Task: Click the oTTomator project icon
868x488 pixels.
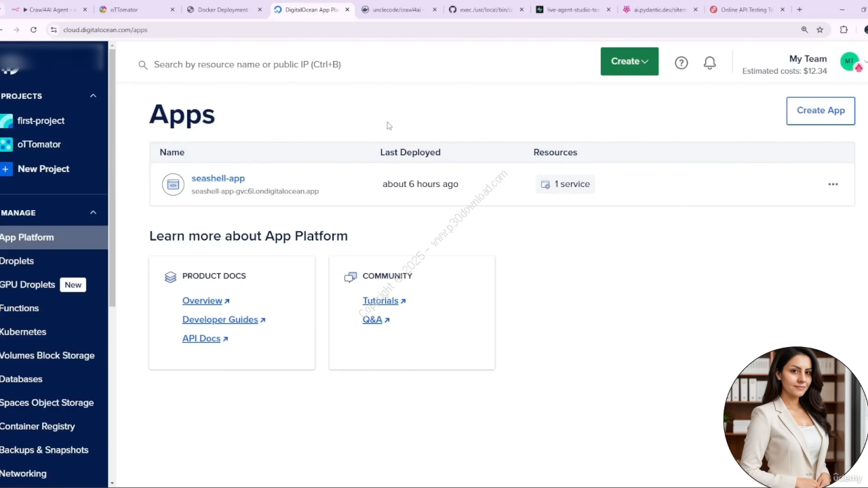Action: [6, 144]
